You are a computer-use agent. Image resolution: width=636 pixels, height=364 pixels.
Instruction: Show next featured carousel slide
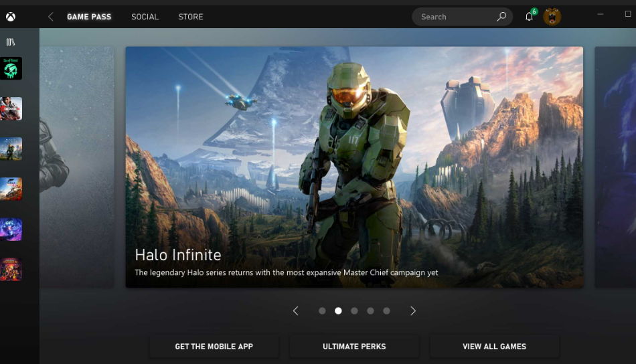tap(413, 311)
